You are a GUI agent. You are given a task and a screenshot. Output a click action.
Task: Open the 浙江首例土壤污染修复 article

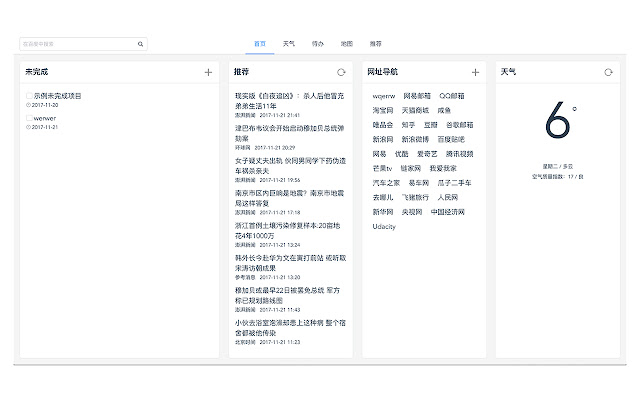coord(287,231)
